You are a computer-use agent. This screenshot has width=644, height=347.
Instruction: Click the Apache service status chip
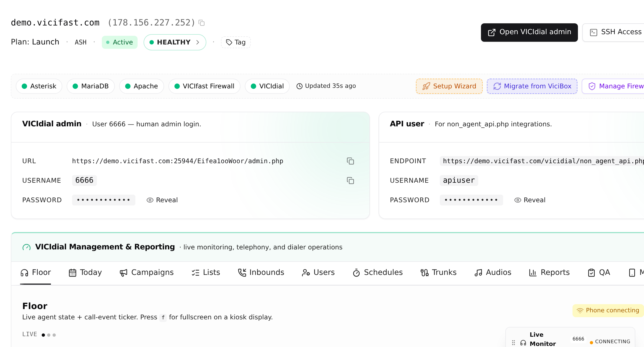[x=142, y=86]
